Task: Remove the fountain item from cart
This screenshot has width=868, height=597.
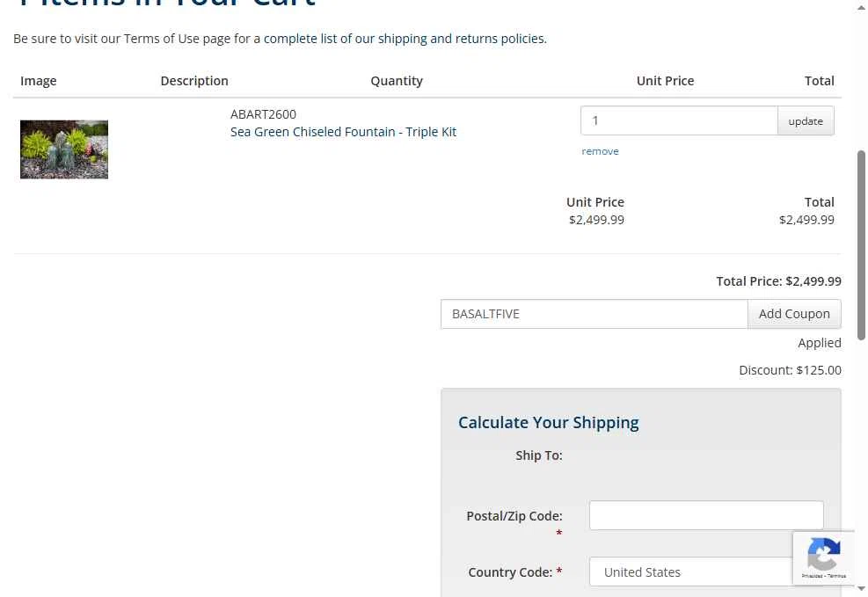Action: (600, 151)
